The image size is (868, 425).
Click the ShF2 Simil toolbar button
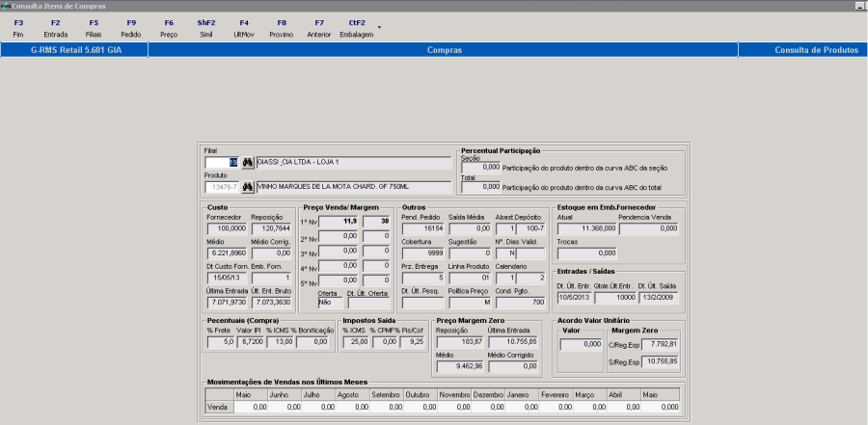point(206,27)
